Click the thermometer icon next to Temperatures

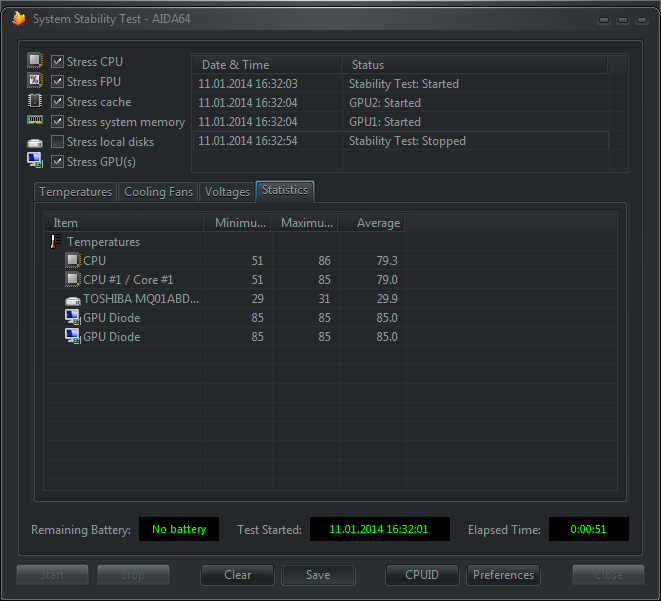[x=55, y=242]
